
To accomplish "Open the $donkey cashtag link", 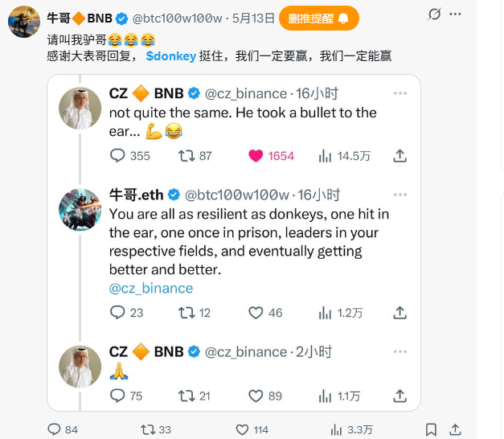I will 171,55.
